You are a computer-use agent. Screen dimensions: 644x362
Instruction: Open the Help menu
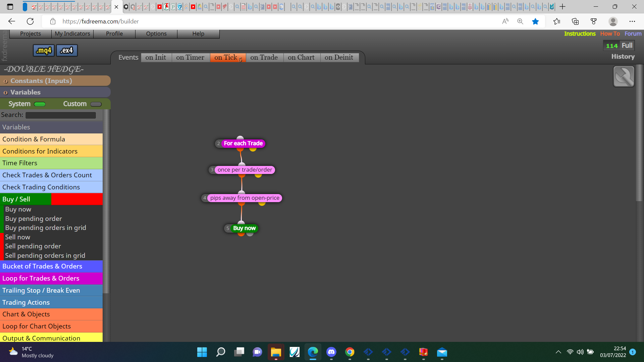tap(198, 34)
